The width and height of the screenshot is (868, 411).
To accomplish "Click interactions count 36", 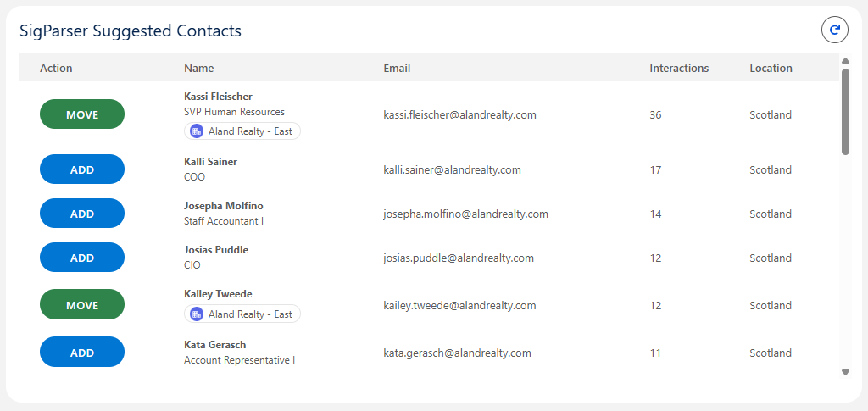I will (655, 115).
